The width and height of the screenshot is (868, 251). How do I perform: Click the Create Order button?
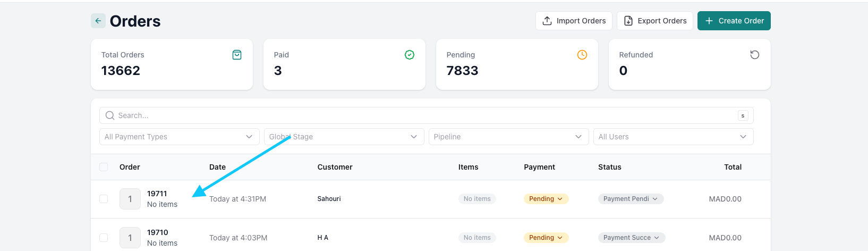(734, 21)
